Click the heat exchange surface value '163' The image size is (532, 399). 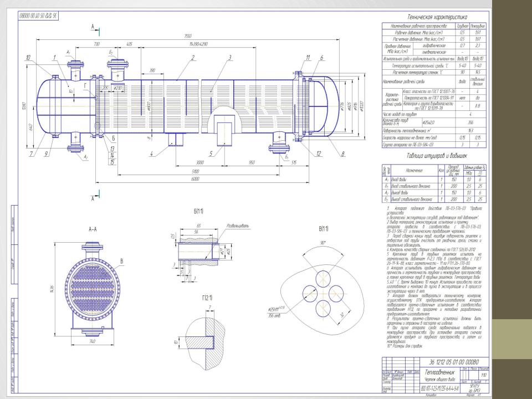coord(470,131)
